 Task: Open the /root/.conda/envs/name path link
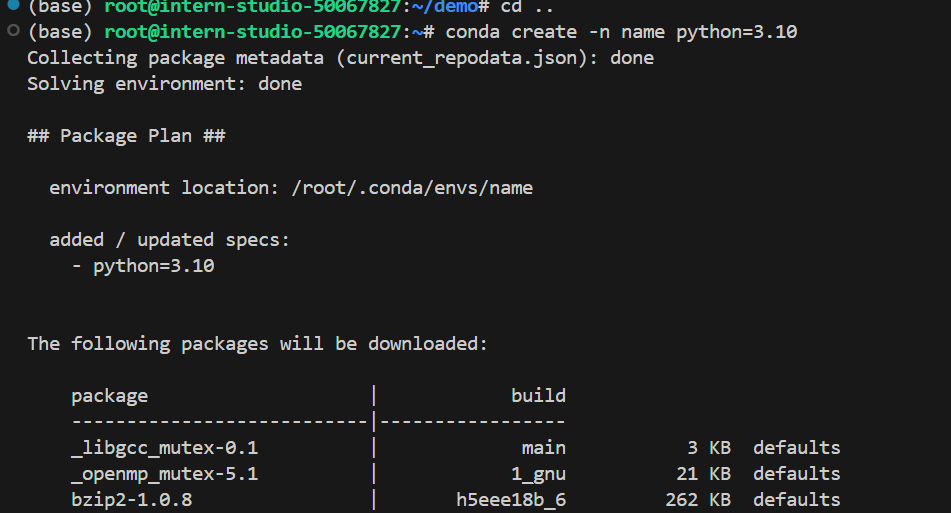411,188
